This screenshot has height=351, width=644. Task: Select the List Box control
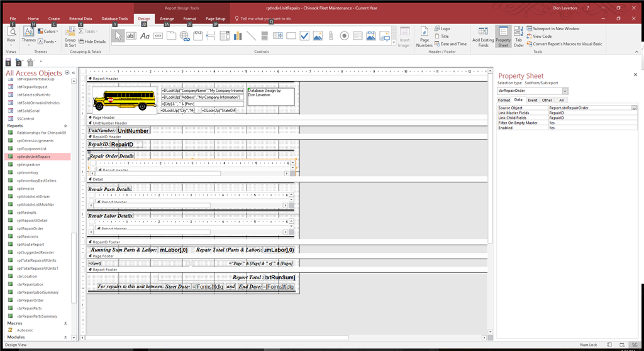[x=277, y=36]
